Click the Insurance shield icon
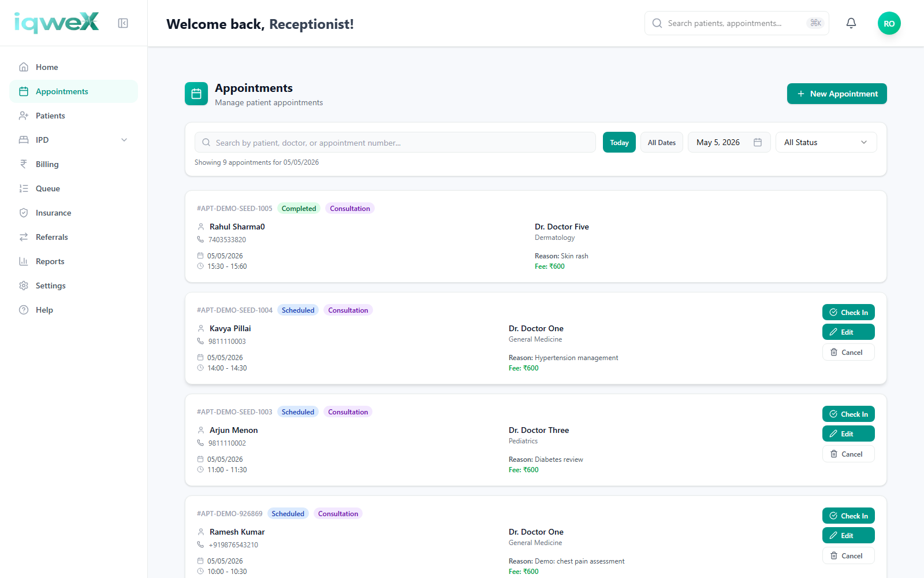The image size is (924, 578). point(24,213)
